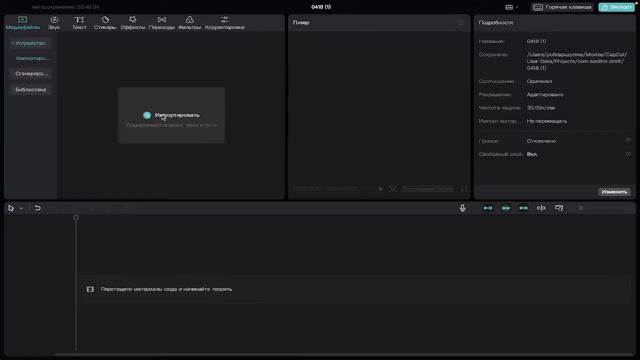640x360 pixels.
Task: Collapse the Устройство section in sidebar
Action: coord(29,43)
